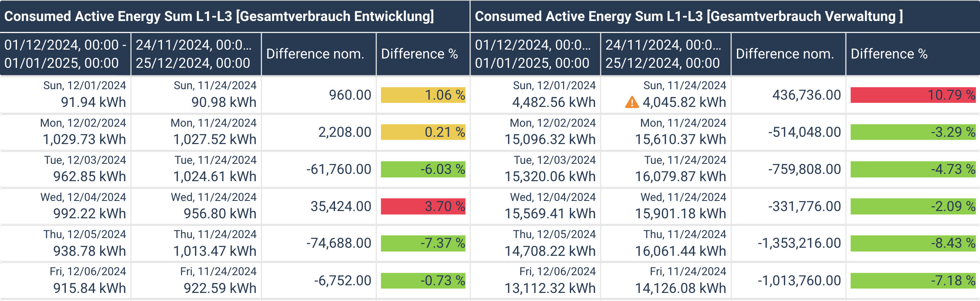The width and height of the screenshot is (980, 301).
Task: Click the red 3.70 % indicator
Action: tap(423, 206)
